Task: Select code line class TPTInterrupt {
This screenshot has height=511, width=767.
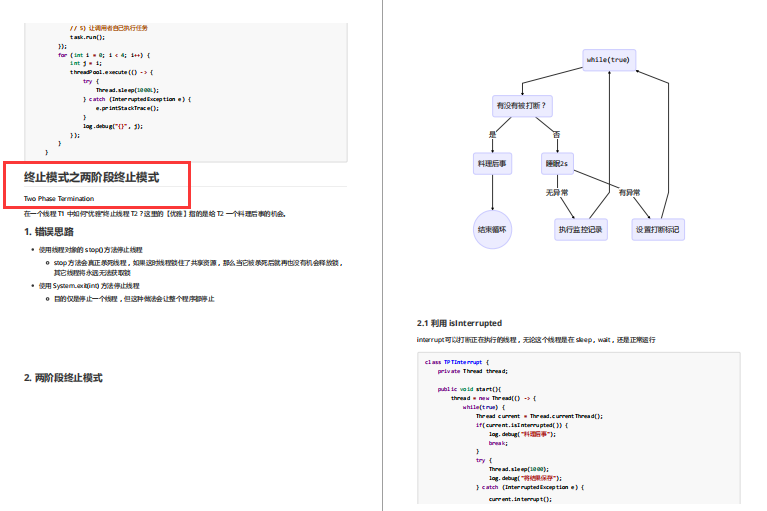Action: click(457, 362)
